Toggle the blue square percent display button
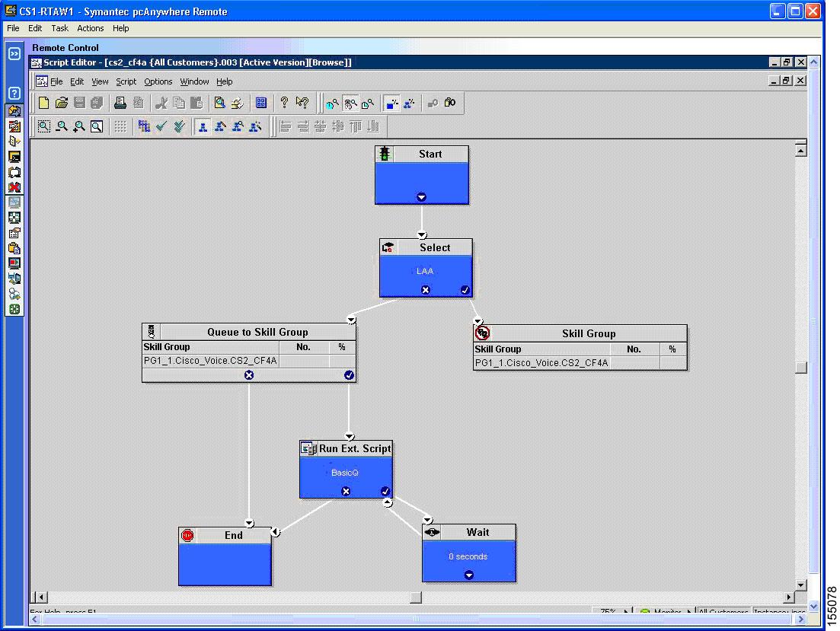 coord(391,103)
